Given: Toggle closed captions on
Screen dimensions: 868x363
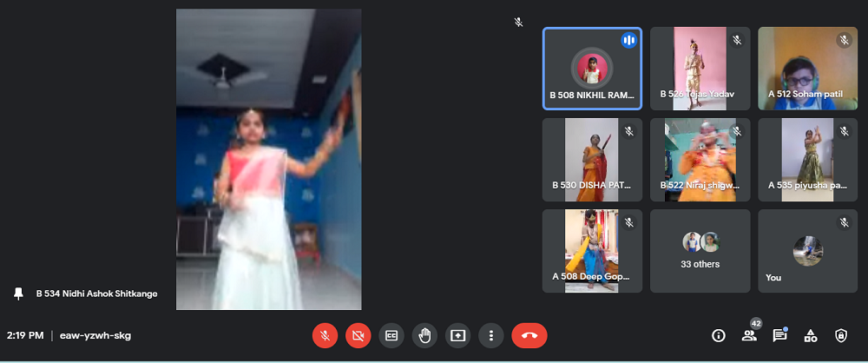Looking at the screenshot, I should 391,335.
